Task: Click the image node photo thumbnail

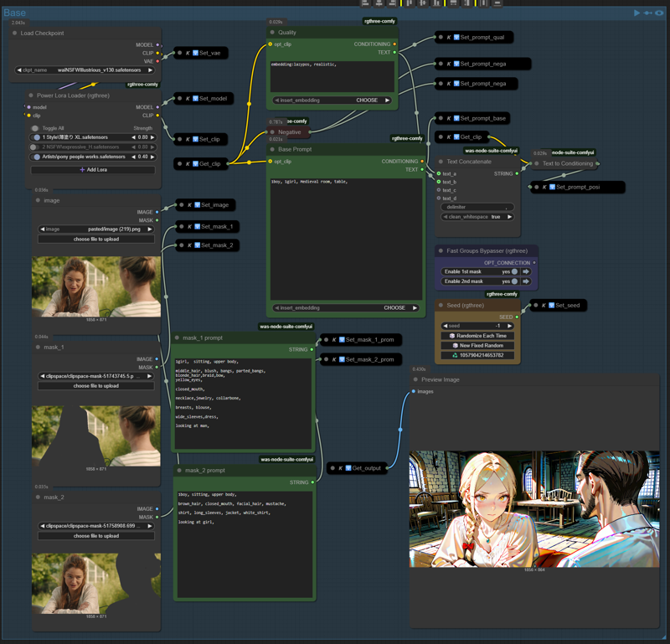Action: point(96,286)
